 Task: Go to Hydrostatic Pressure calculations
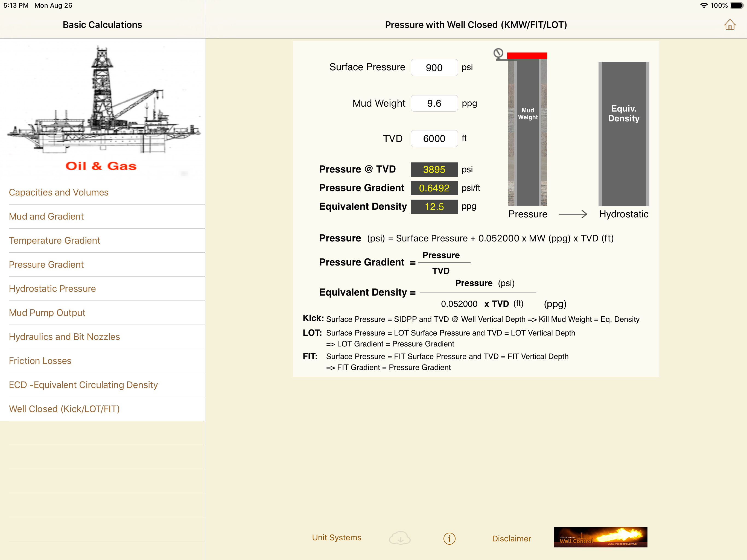coord(52,288)
